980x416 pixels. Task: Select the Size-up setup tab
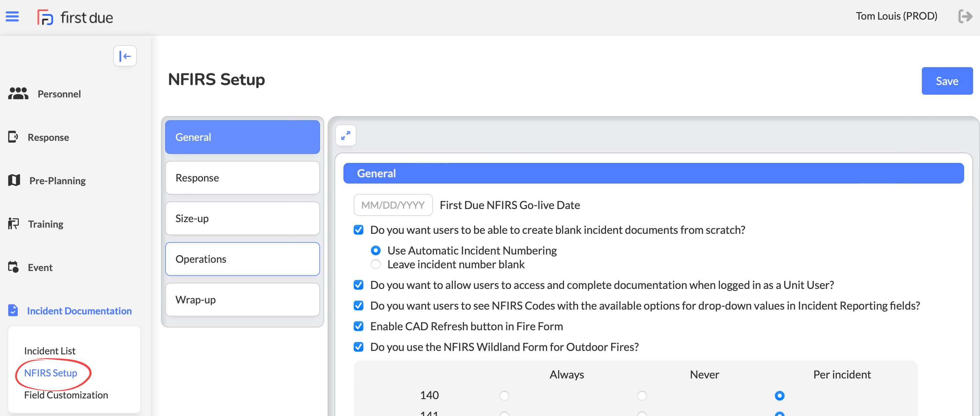pyautogui.click(x=242, y=218)
